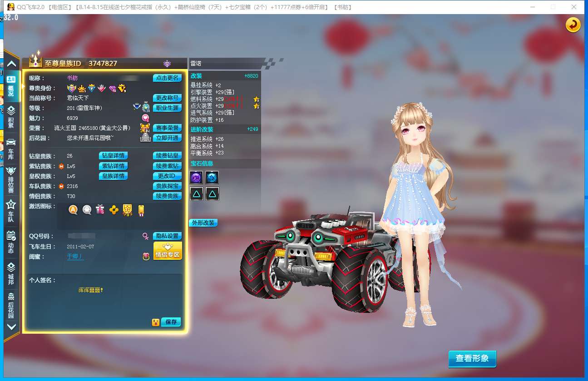Open the 城邦 city-state tab
This screenshot has height=381, width=588.
pos(11,273)
